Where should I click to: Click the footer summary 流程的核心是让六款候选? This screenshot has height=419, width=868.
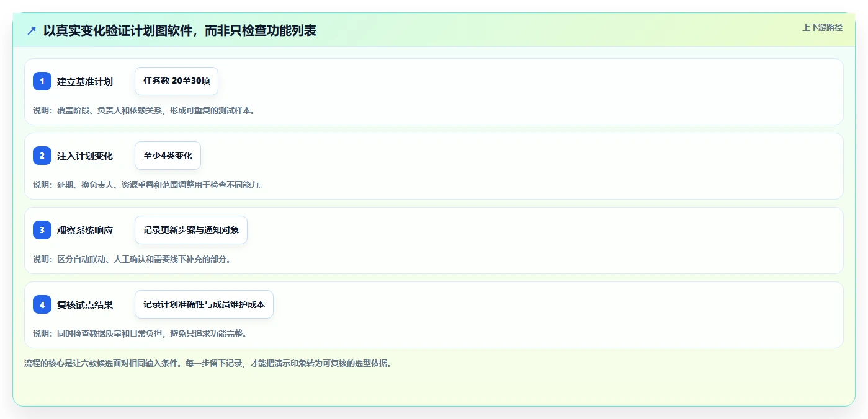(x=208, y=364)
